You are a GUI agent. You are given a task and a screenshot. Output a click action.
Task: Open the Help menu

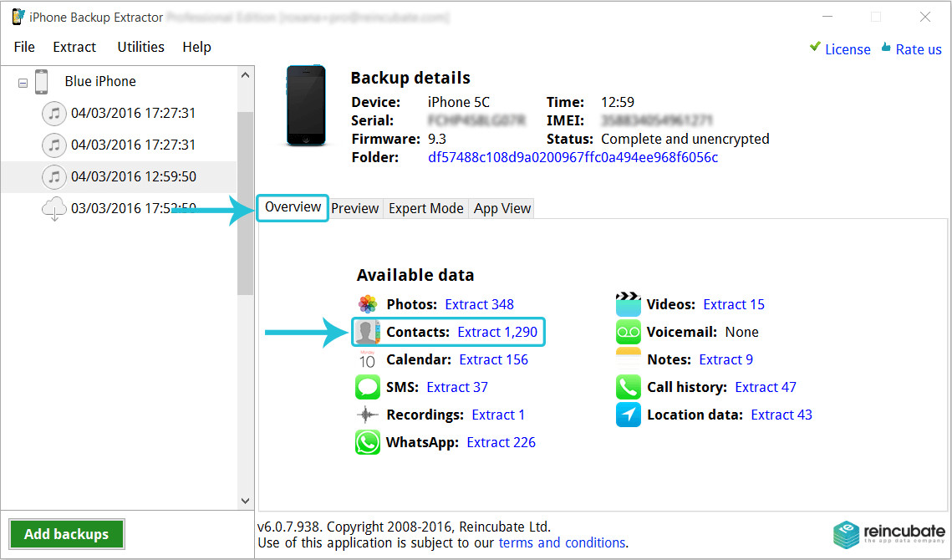point(196,47)
